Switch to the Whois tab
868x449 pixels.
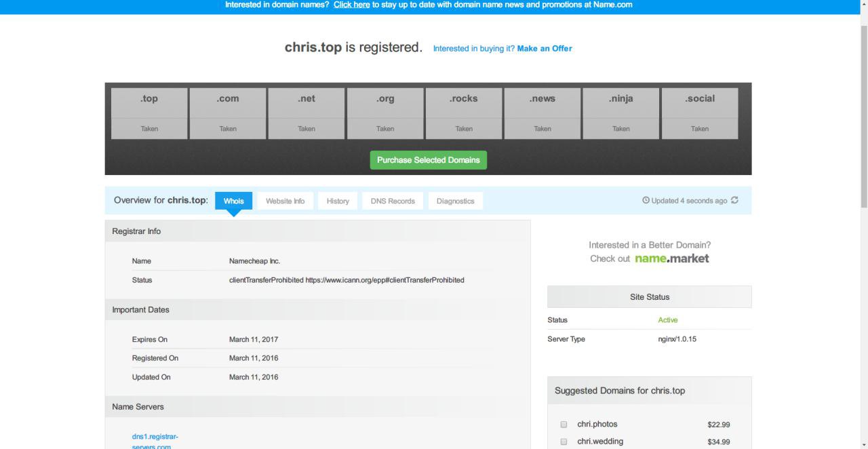[x=233, y=201]
